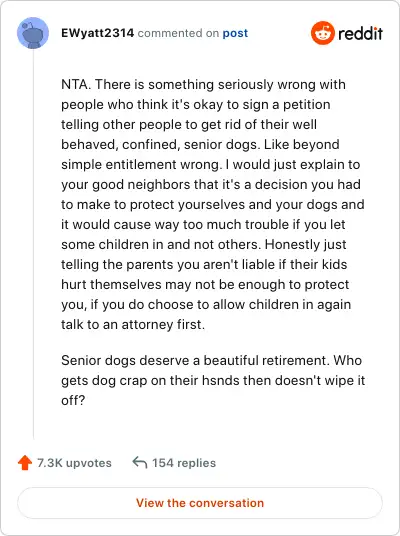Click the vertical thread line below the avatar
Image resolution: width=400 pixels, height=536 pixels.
pyautogui.click(x=34, y=244)
